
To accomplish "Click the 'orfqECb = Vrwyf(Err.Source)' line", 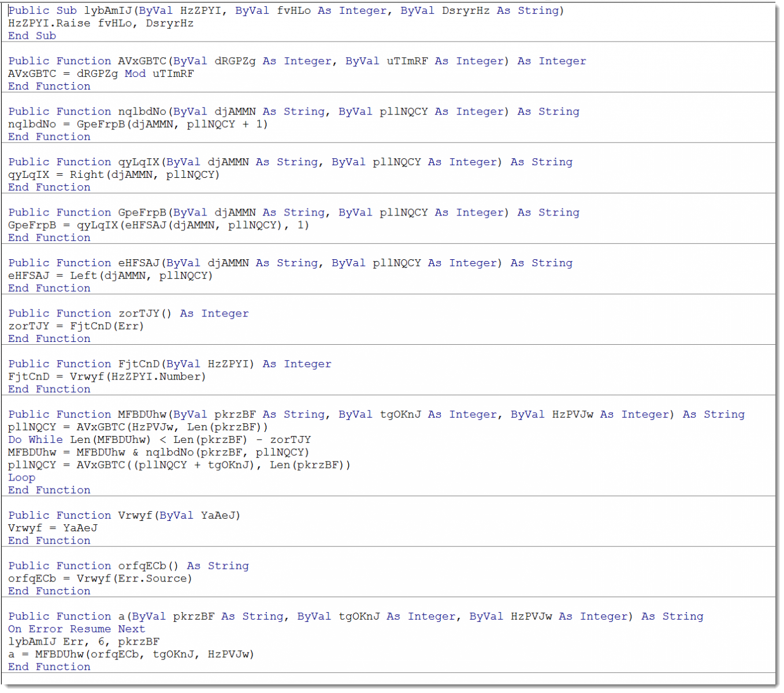I will (x=100, y=579).
